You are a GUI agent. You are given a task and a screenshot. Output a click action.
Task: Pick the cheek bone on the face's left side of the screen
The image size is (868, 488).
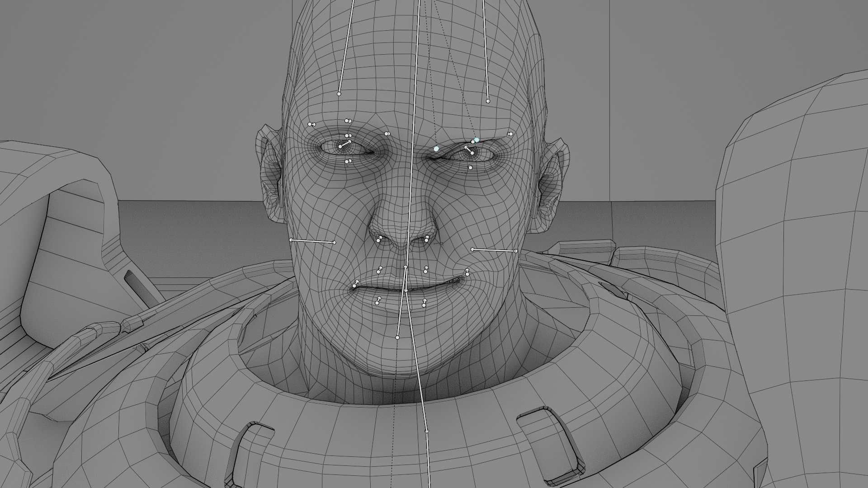click(x=312, y=241)
